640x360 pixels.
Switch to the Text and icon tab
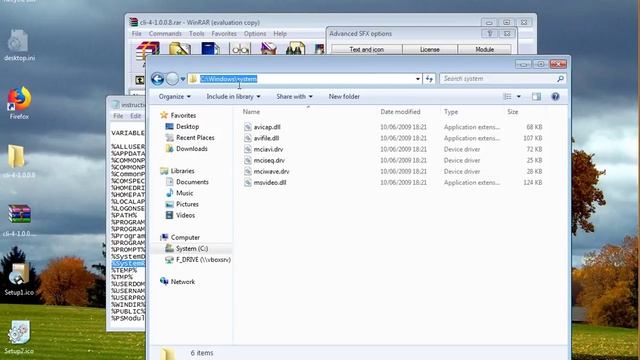click(367, 49)
